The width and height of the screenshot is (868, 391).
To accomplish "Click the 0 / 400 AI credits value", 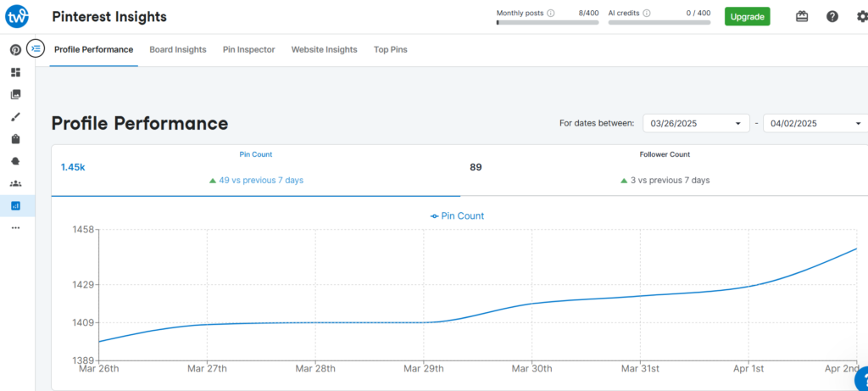I will [x=698, y=14].
